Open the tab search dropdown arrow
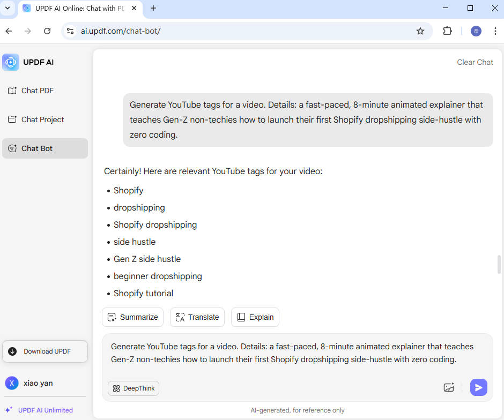Image resolution: width=504 pixels, height=420 pixels. (x=8, y=8)
